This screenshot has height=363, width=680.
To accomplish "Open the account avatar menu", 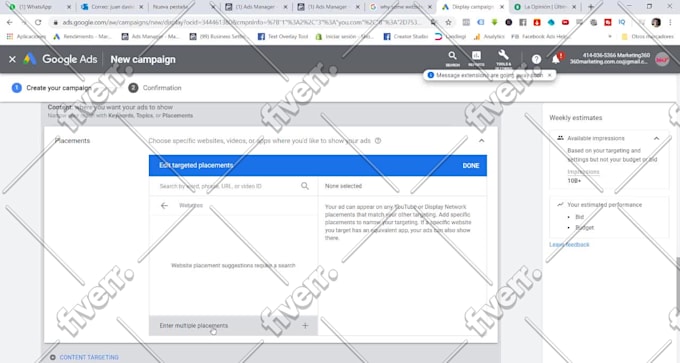I will 662,59.
